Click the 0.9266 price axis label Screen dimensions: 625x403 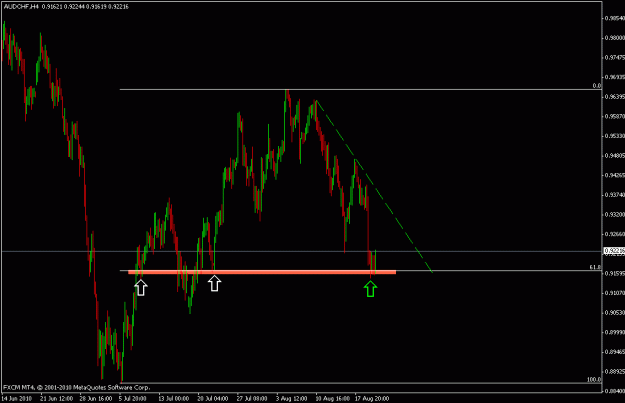[x=615, y=234]
